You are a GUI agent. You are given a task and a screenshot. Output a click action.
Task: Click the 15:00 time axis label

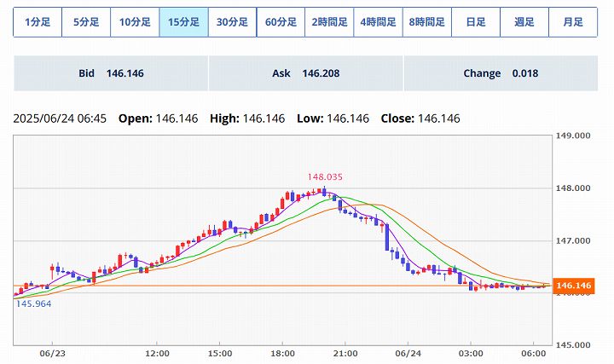pyautogui.click(x=220, y=354)
